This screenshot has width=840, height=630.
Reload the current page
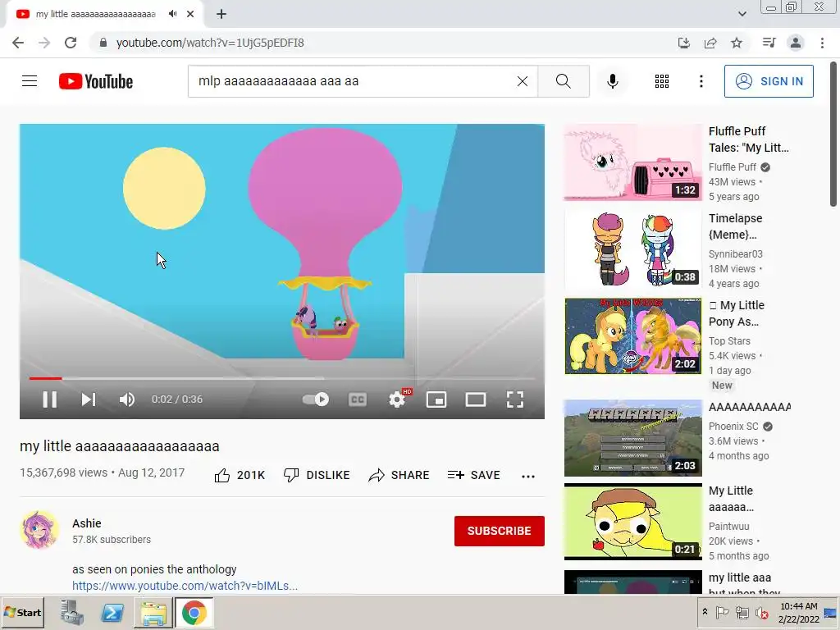point(71,43)
